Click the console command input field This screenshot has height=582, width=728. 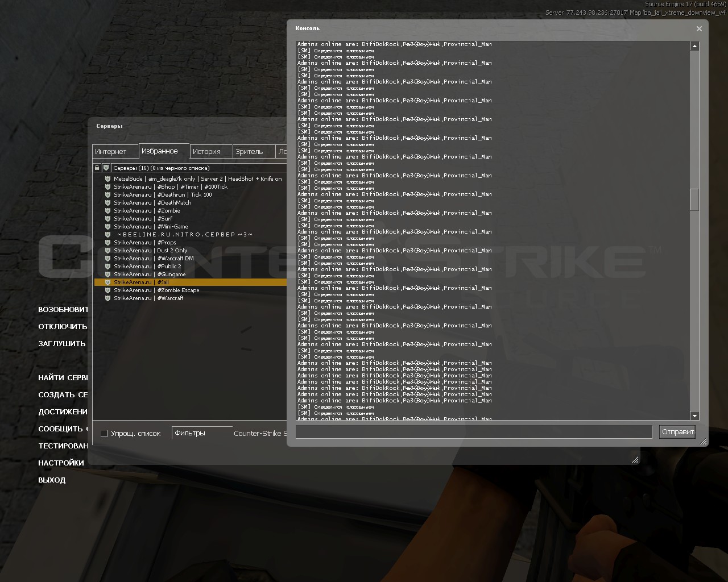tap(473, 432)
